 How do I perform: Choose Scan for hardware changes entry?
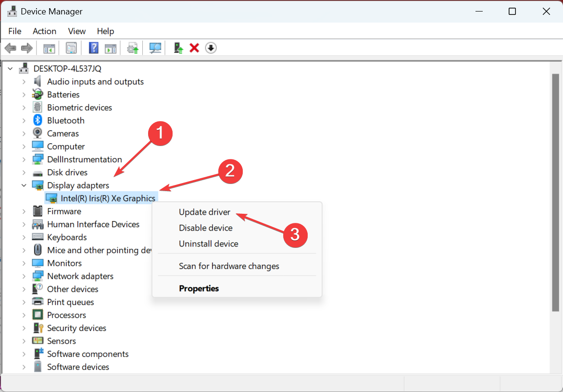pyautogui.click(x=237, y=266)
